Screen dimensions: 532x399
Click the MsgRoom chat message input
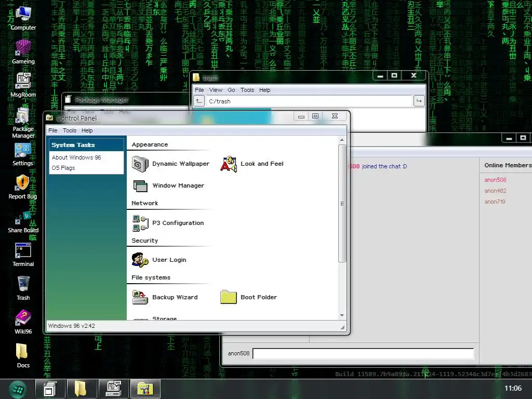[x=363, y=353]
